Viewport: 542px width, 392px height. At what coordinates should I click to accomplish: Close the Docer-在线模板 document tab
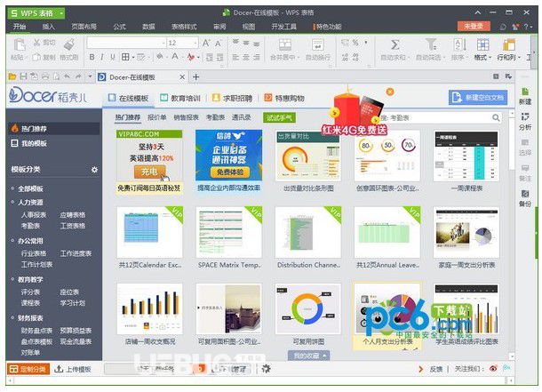[x=182, y=77]
